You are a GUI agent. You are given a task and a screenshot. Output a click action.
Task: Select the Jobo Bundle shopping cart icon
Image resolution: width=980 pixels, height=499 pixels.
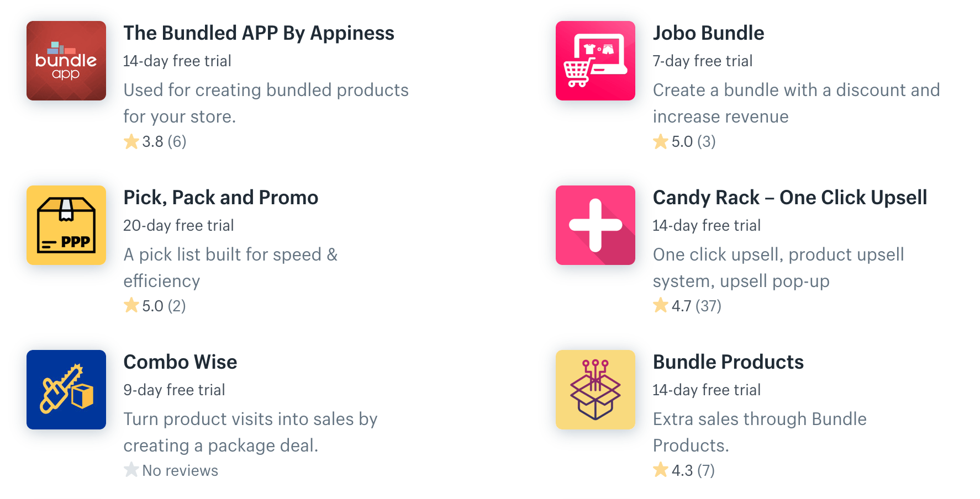pos(595,61)
